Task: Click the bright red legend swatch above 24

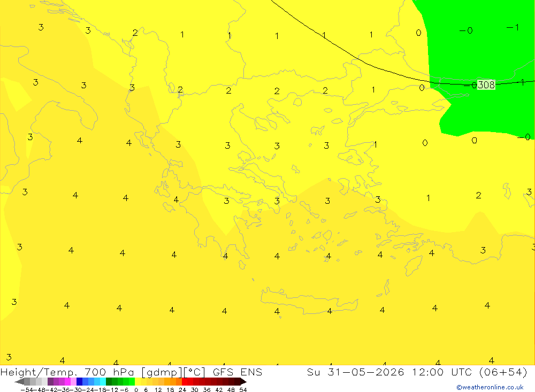Action: click(185, 381)
